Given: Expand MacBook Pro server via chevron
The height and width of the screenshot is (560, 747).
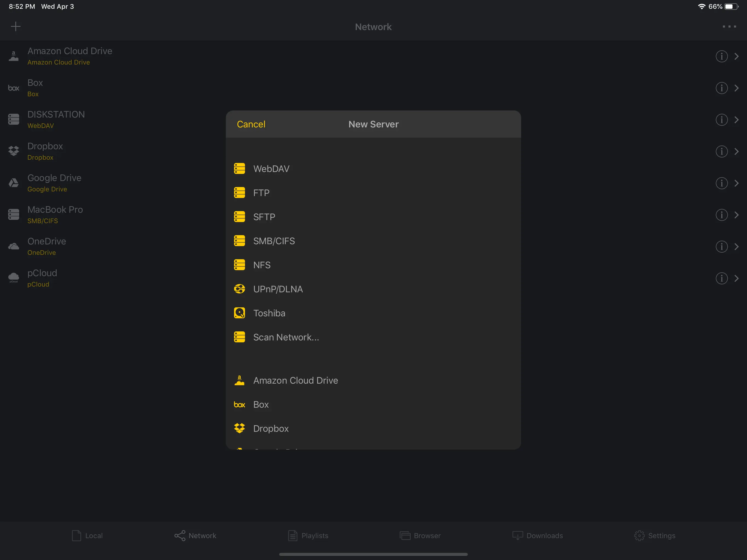Looking at the screenshot, I should click(737, 215).
